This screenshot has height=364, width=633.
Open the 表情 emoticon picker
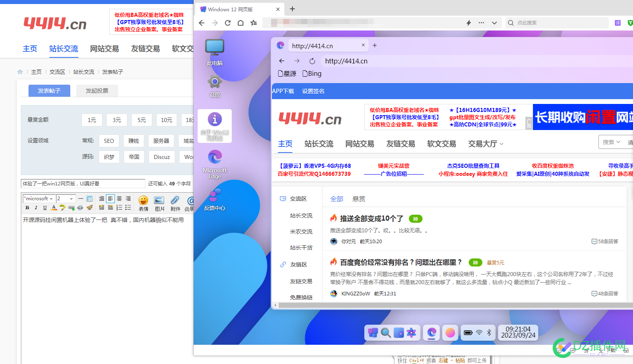(143, 203)
